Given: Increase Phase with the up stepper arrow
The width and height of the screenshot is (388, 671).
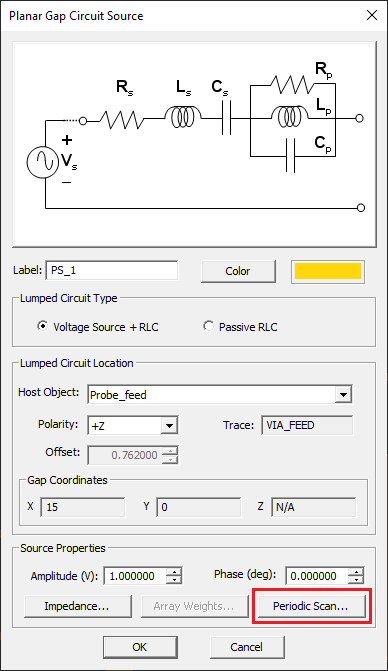Looking at the screenshot, I should coord(355,572).
